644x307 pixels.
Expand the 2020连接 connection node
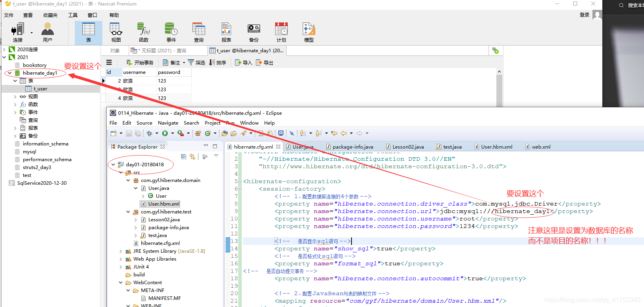[4, 50]
